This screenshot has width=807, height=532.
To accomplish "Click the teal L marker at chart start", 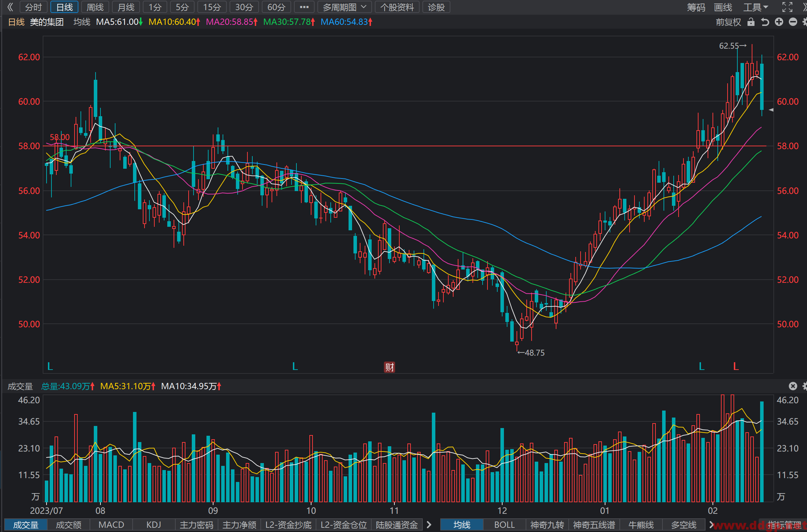I will pyautogui.click(x=50, y=366).
